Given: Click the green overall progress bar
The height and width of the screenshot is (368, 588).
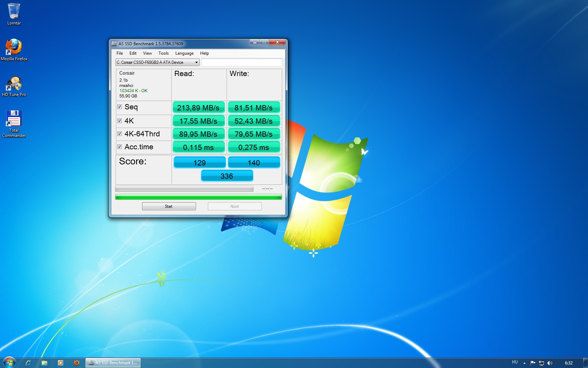Looking at the screenshot, I should (x=198, y=197).
